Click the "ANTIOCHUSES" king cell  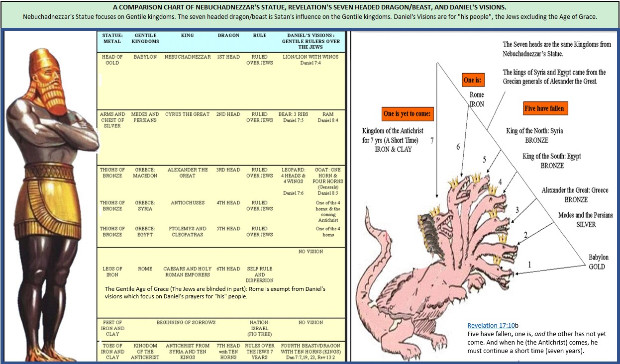(187, 203)
